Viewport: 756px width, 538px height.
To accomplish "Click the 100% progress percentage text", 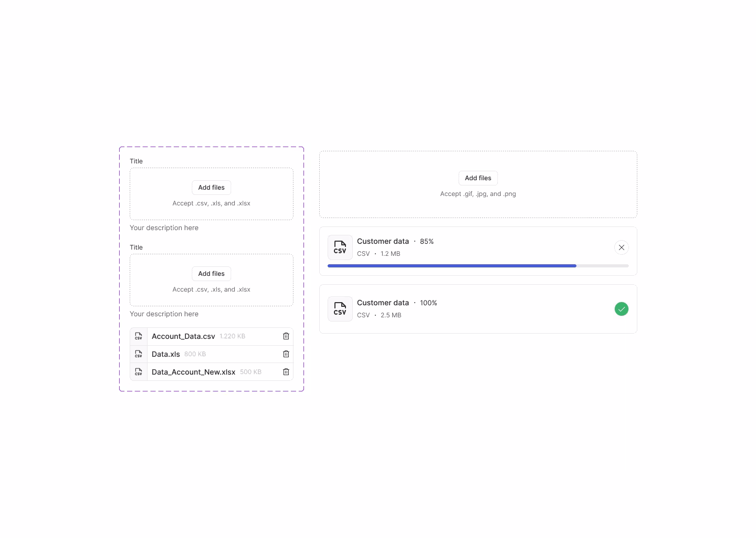I will [x=428, y=303].
